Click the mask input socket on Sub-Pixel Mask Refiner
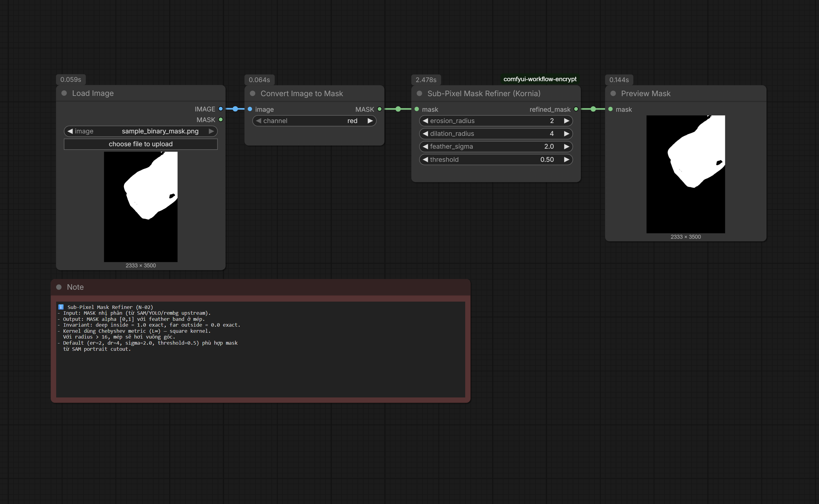 coord(417,109)
